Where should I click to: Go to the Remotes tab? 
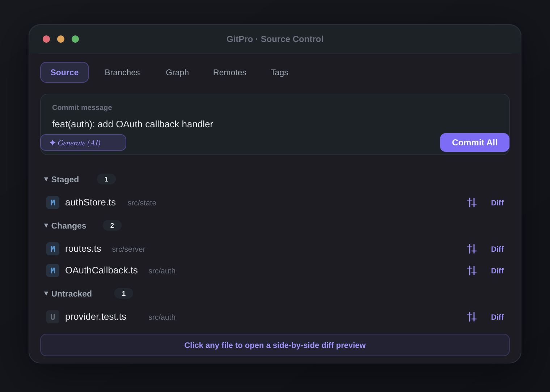(x=230, y=72)
